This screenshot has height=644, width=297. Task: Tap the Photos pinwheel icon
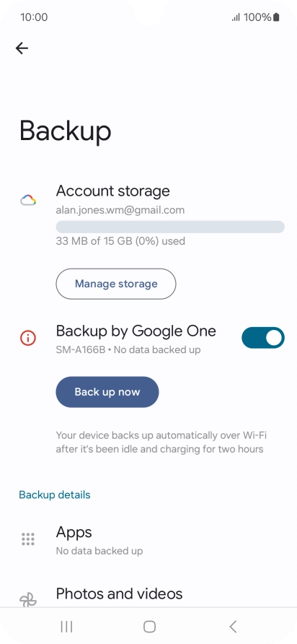pos(28,600)
